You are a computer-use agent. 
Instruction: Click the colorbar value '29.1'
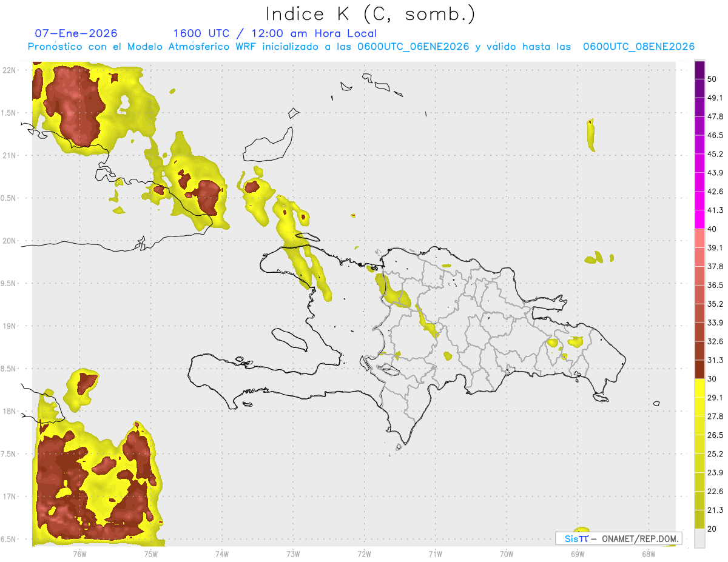point(716,398)
